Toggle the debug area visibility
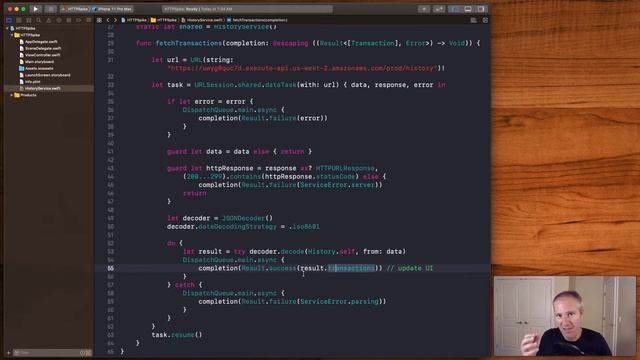640x360 pixels. [x=468, y=9]
